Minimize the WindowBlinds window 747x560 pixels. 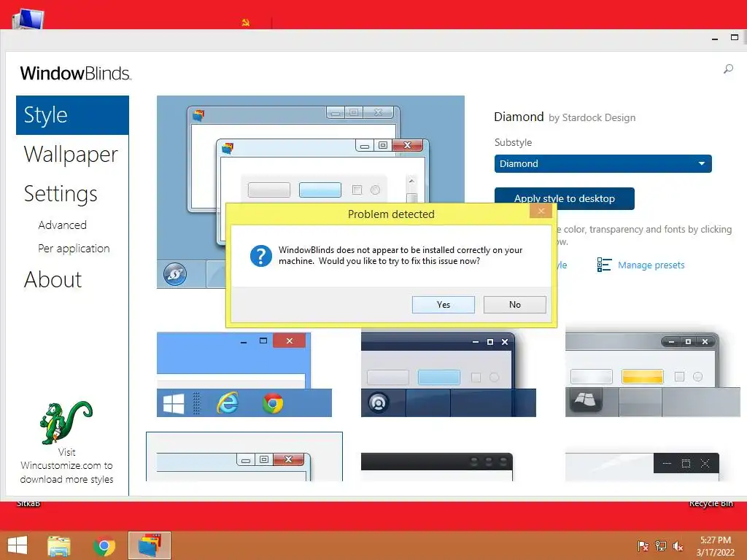(715, 38)
